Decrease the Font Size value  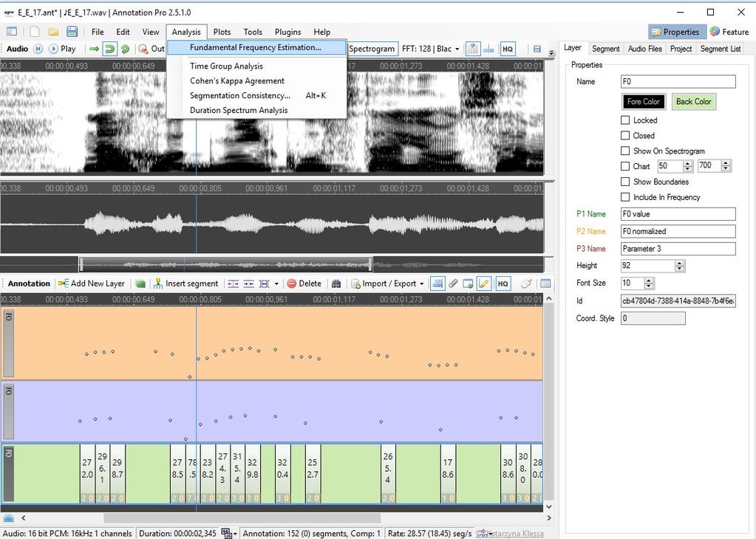(x=650, y=286)
